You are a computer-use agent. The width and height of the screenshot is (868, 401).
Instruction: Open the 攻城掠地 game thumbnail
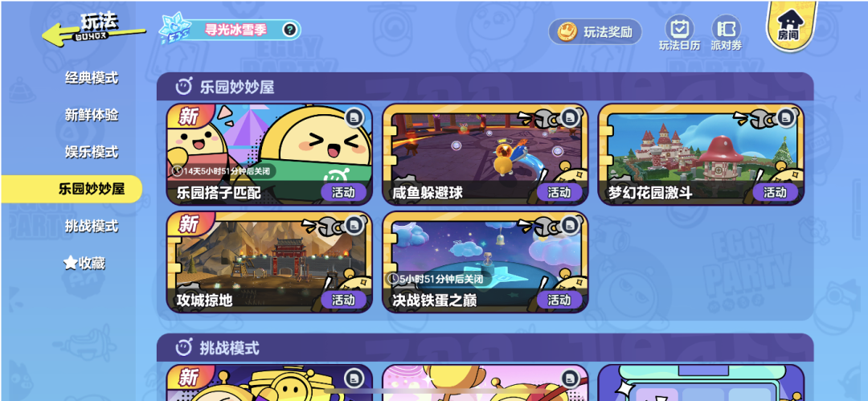pos(269,261)
